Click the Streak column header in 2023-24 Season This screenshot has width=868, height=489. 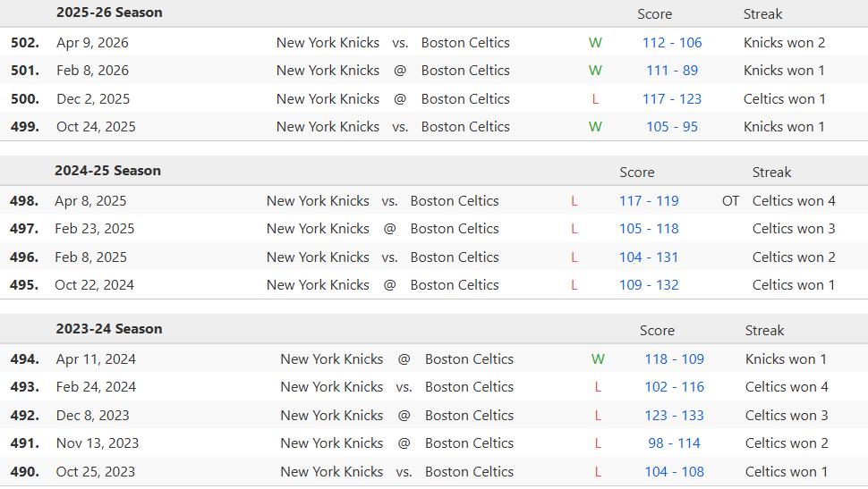point(764,330)
